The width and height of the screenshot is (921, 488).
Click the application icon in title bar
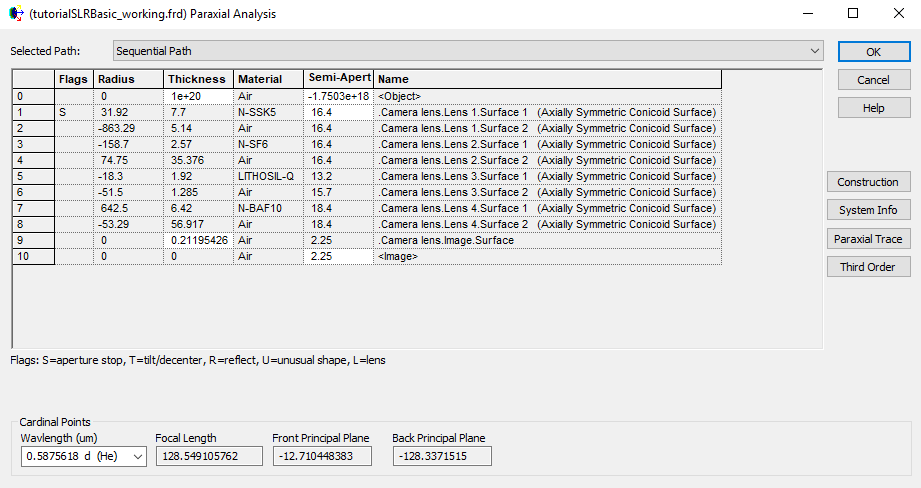pos(14,14)
